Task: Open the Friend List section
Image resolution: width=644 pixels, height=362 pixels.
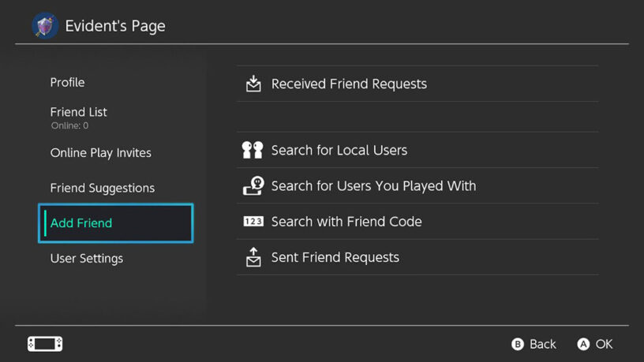Action: (78, 118)
